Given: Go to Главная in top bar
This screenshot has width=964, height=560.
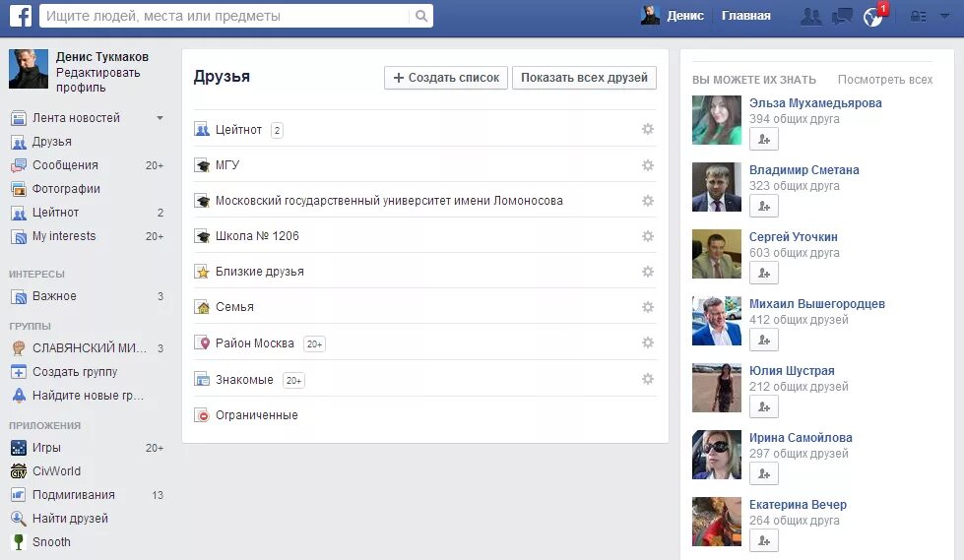Looking at the screenshot, I should pyautogui.click(x=745, y=16).
